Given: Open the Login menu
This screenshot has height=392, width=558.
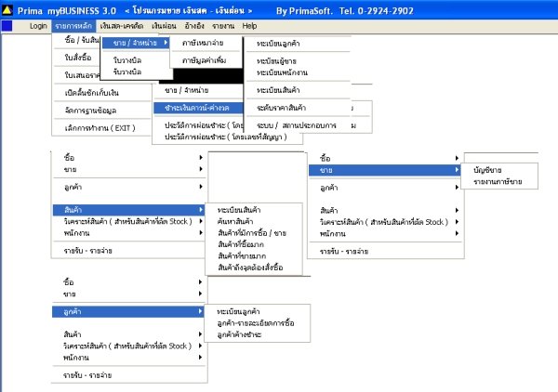Looking at the screenshot, I should coord(38,26).
